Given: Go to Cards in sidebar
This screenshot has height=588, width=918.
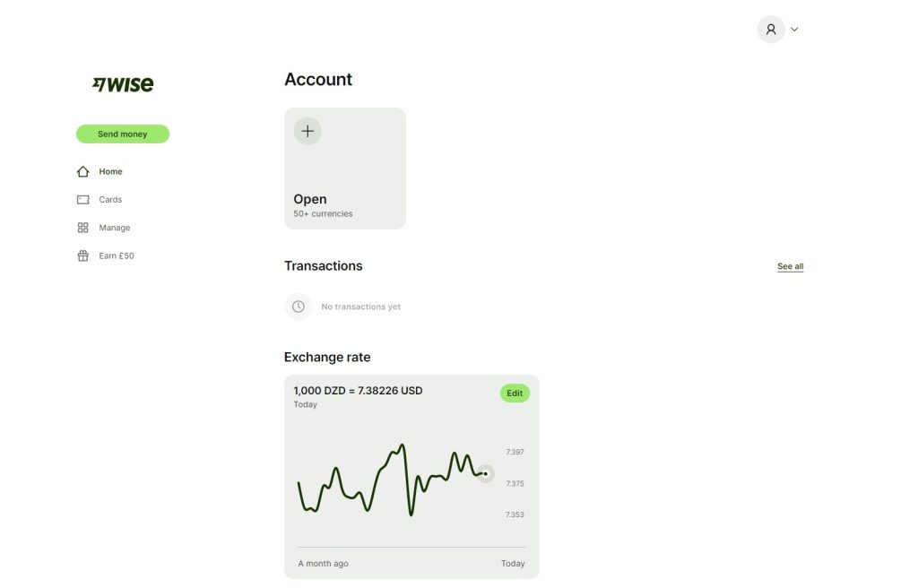Looking at the screenshot, I should pyautogui.click(x=110, y=200).
